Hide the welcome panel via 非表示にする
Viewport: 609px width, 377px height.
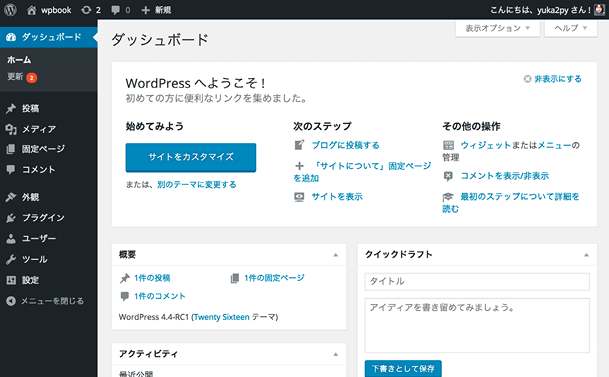click(558, 79)
